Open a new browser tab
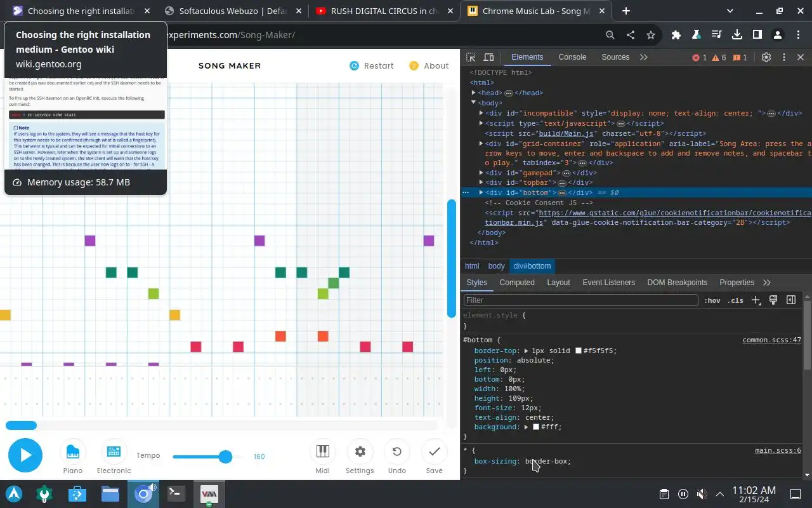The width and height of the screenshot is (812, 508). pos(626,11)
